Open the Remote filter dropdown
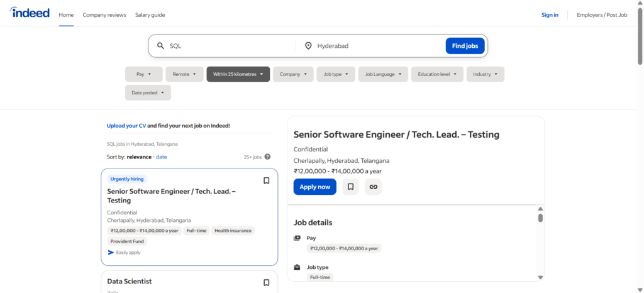Image resolution: width=644 pixels, height=293 pixels. (x=184, y=74)
